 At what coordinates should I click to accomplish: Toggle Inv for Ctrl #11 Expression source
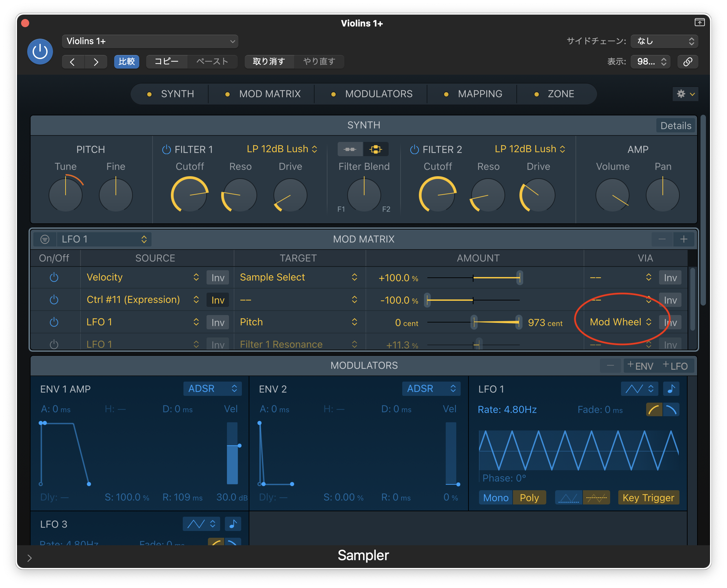click(x=218, y=300)
